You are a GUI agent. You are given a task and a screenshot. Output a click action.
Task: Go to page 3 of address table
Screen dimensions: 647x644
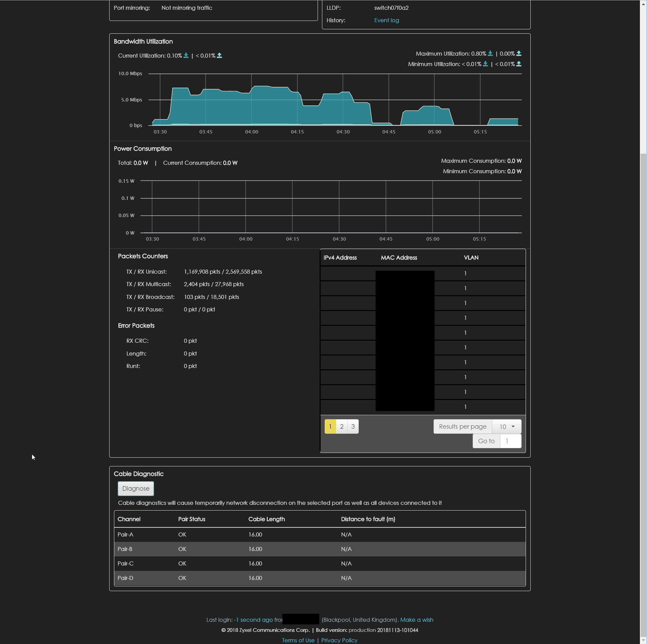[x=353, y=427]
